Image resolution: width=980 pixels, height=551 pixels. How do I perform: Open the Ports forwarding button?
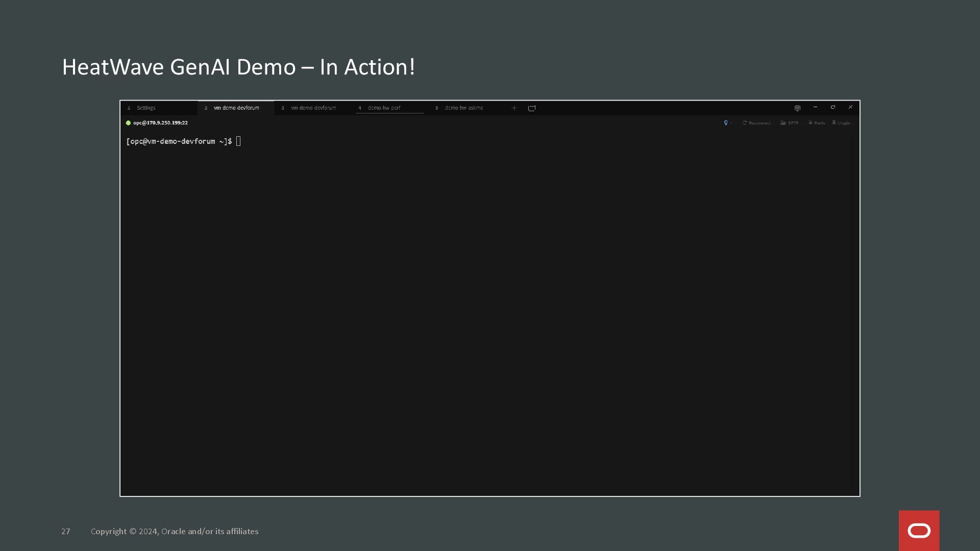coord(817,123)
